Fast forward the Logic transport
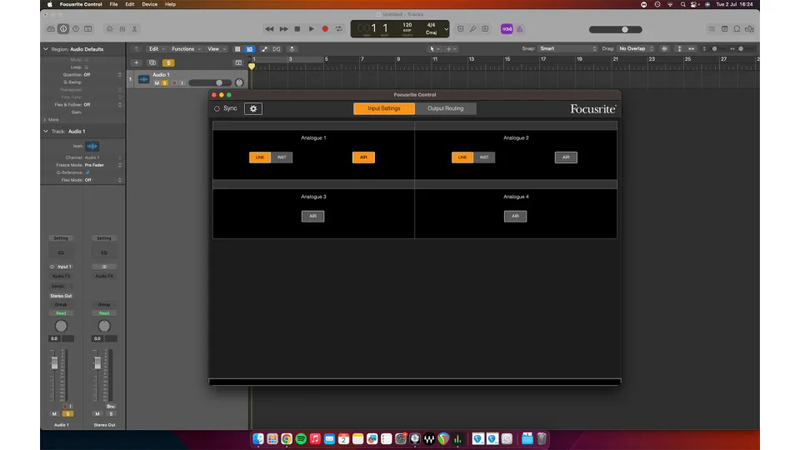Viewport: 800px width, 450px height. [x=284, y=29]
